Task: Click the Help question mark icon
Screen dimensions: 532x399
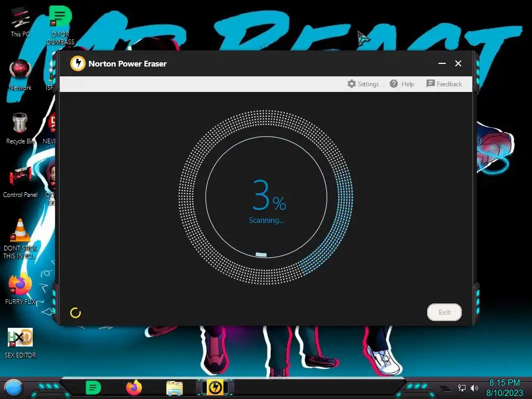Action: coord(394,84)
